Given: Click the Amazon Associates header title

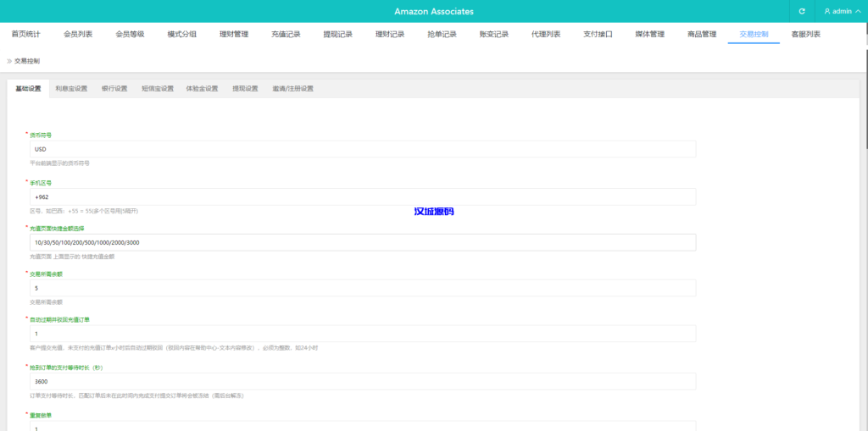Looking at the screenshot, I should [x=434, y=11].
